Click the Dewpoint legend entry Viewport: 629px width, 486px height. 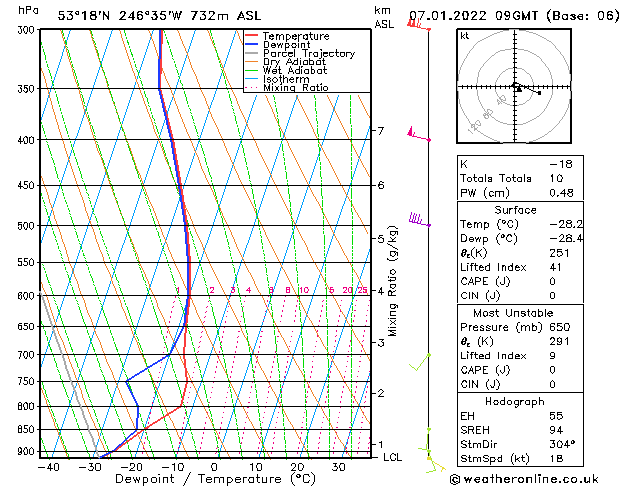click(x=286, y=45)
